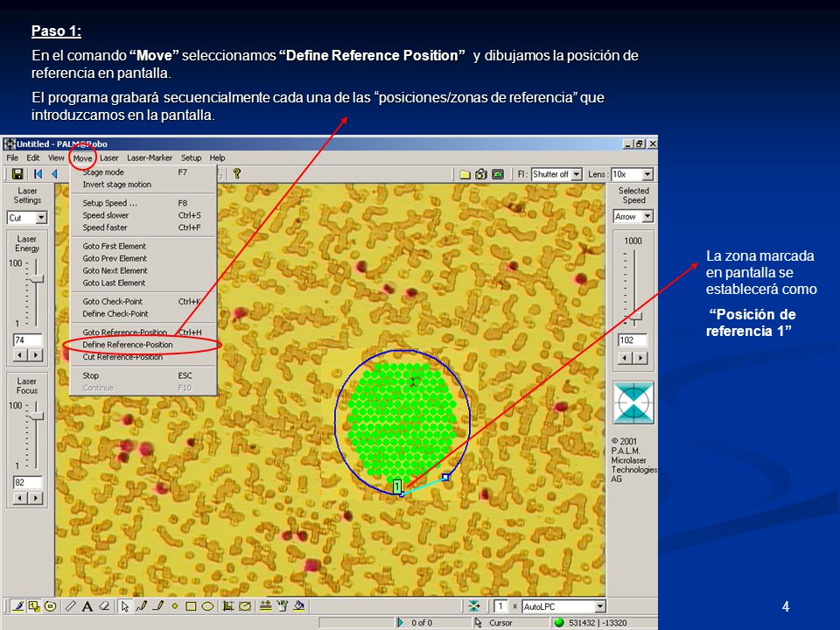Select the pencil freehand draw tool
This screenshot has height=630, width=840.
[17, 605]
